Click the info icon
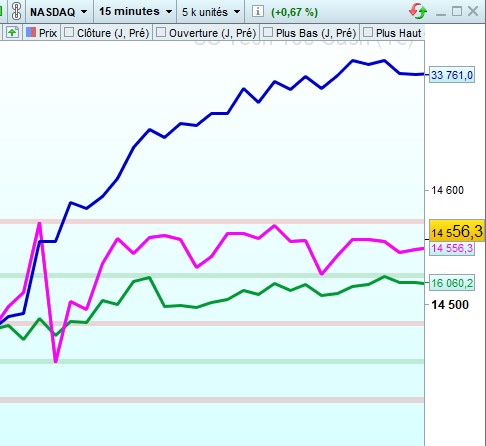This screenshot has height=446, width=486. [257, 11]
